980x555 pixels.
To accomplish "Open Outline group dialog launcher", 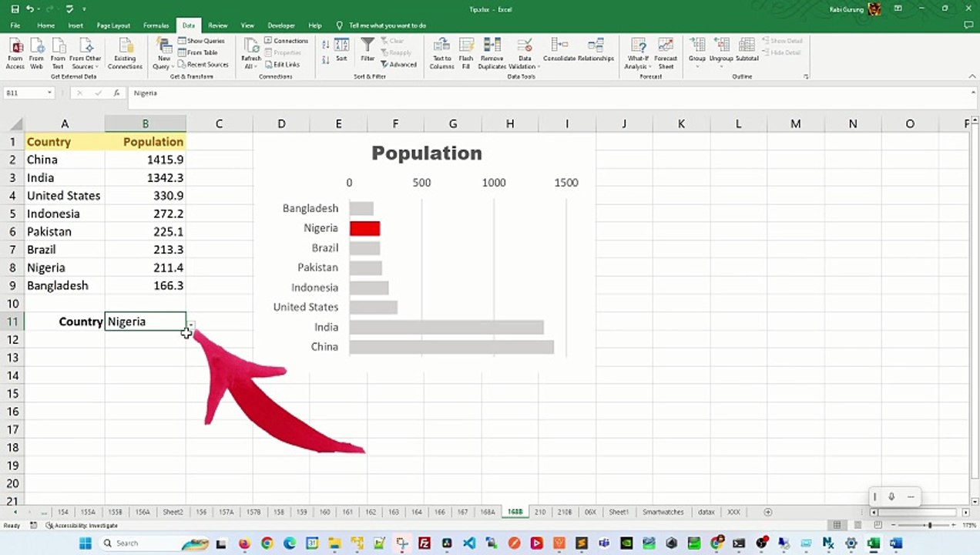I will tap(806, 76).
